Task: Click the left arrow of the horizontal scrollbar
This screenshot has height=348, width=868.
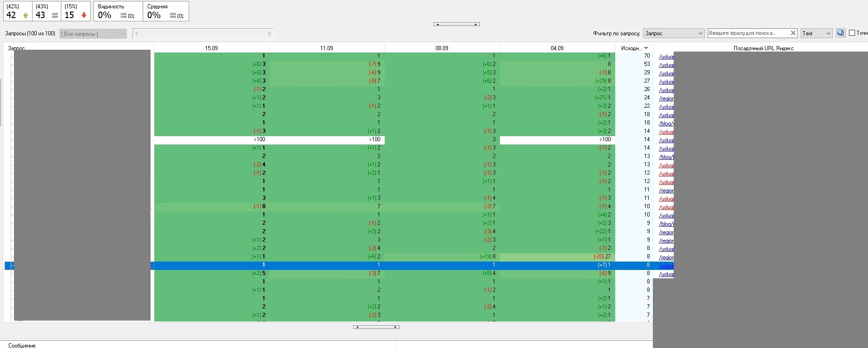Action: click(137, 33)
